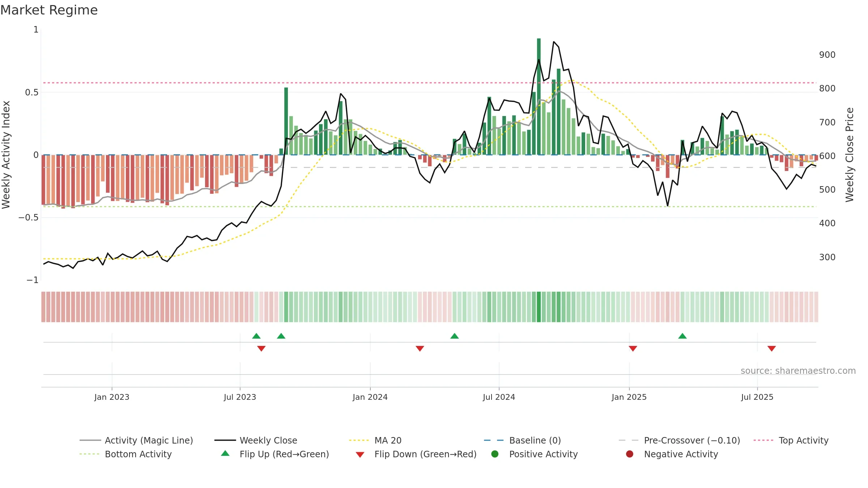Click the flip-down triangle at Jan 2025
Viewport: 868px width, 488px height.
pos(633,348)
